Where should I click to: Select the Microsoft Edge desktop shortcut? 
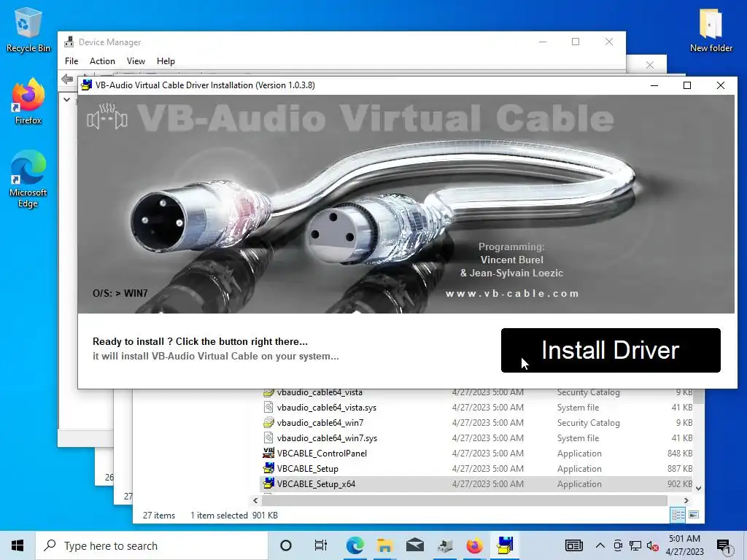point(28,179)
